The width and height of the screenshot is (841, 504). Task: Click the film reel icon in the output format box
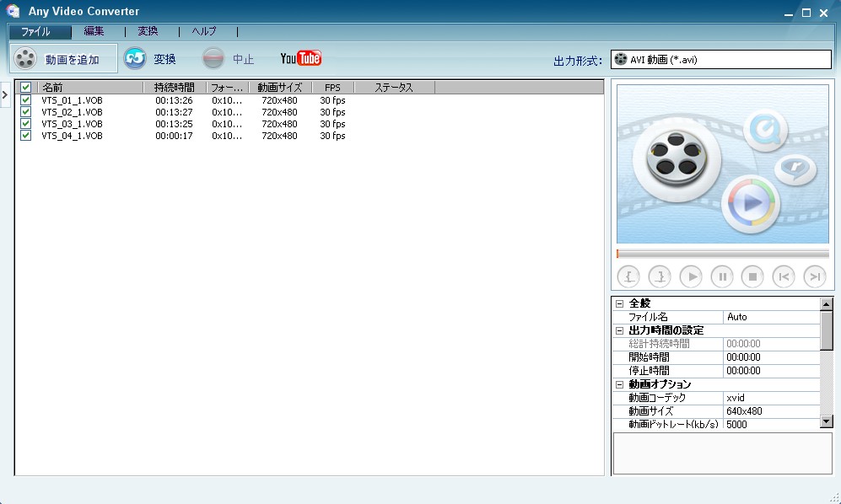click(x=621, y=59)
